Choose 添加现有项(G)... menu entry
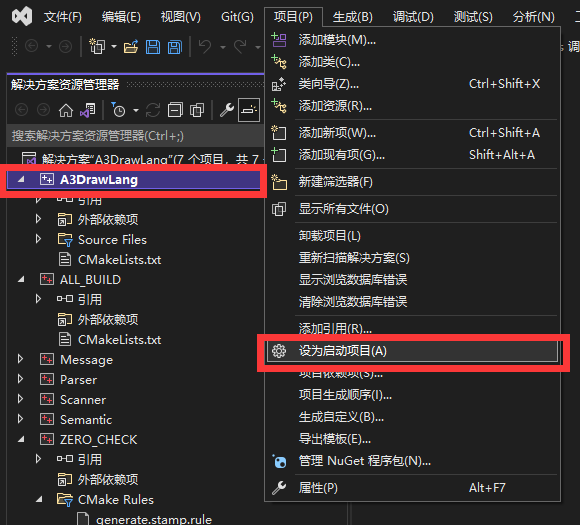 click(x=412, y=155)
